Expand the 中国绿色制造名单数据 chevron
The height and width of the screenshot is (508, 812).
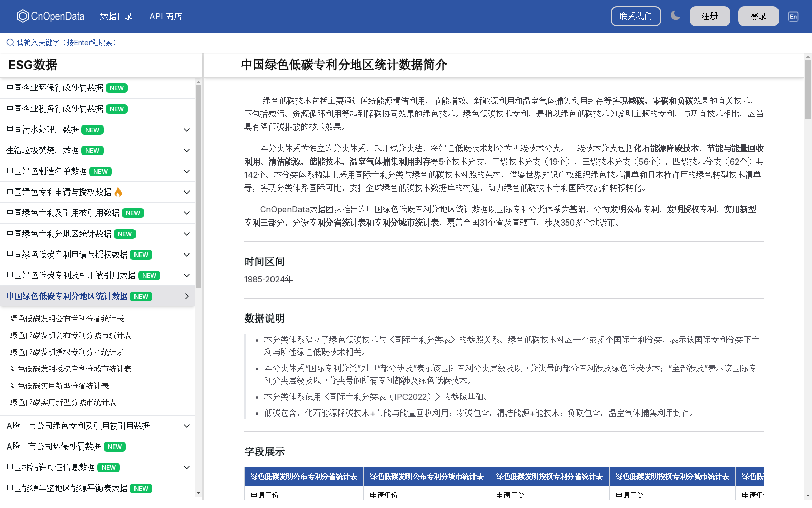(187, 171)
